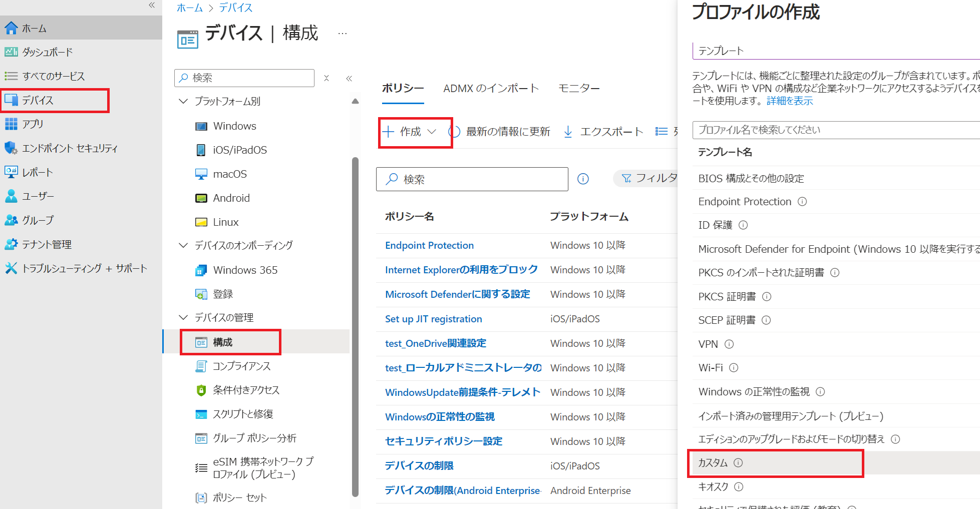This screenshot has width=980, height=509.
Task: Click the eSIM cellular profile icon
Action: pyautogui.click(x=201, y=468)
